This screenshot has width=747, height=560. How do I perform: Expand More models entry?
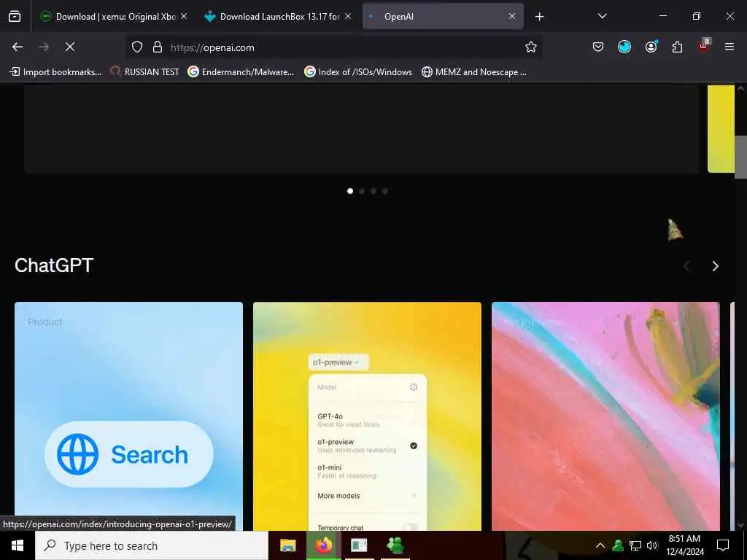pos(368,496)
